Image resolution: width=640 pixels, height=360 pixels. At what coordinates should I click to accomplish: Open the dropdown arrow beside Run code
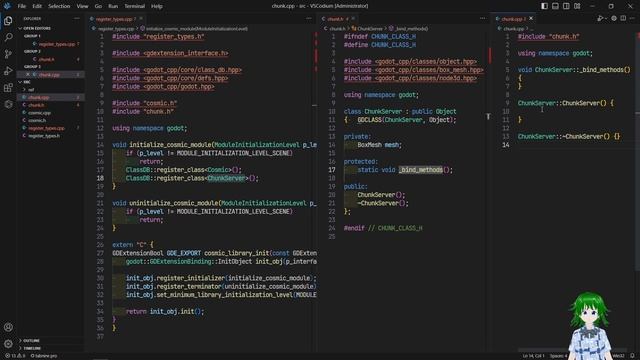605,19
